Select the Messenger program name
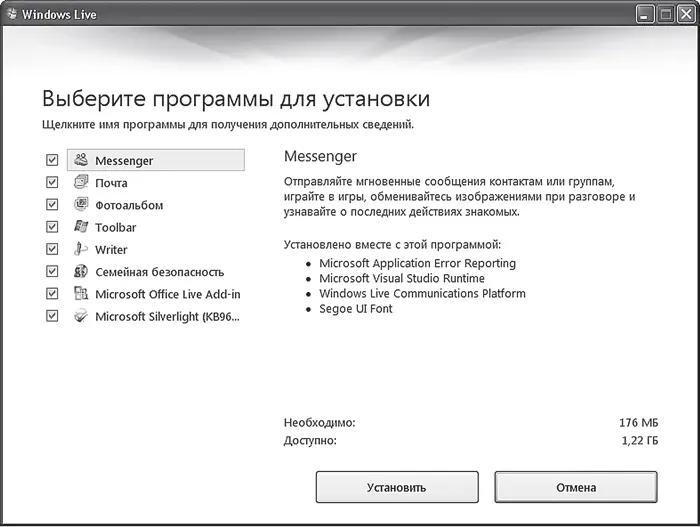700x527 pixels. (x=124, y=161)
